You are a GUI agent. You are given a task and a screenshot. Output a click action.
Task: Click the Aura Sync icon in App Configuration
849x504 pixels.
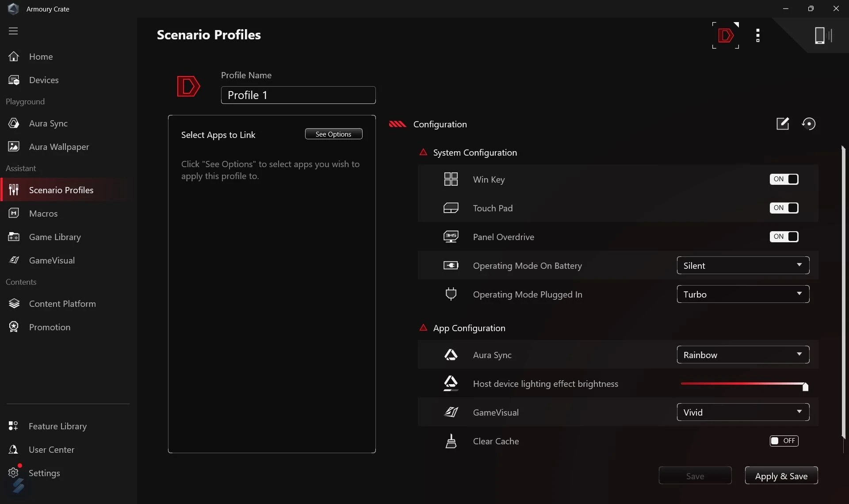(x=451, y=355)
